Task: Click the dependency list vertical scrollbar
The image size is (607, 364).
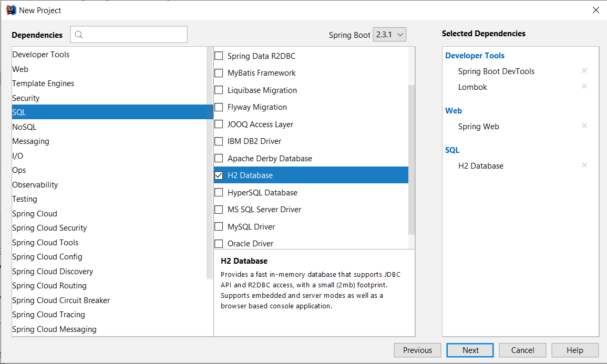Action: pos(411,158)
